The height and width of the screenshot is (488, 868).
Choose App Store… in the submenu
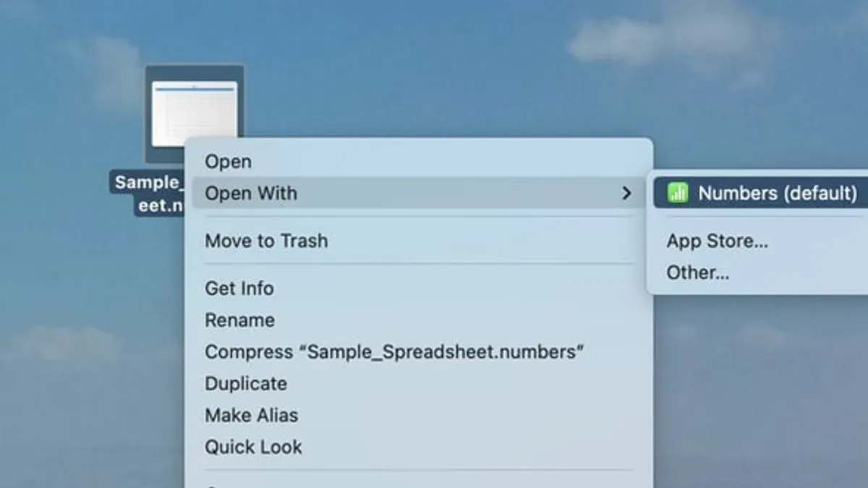tap(717, 241)
